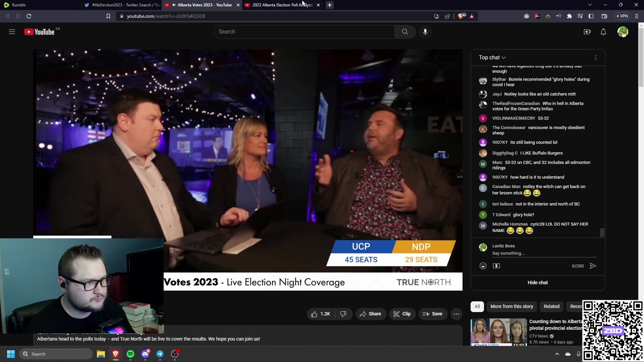This screenshot has height=362, width=644.
Task: Switch to the Alberta Votes 2023 YouTube tab
Action: pos(201,5)
